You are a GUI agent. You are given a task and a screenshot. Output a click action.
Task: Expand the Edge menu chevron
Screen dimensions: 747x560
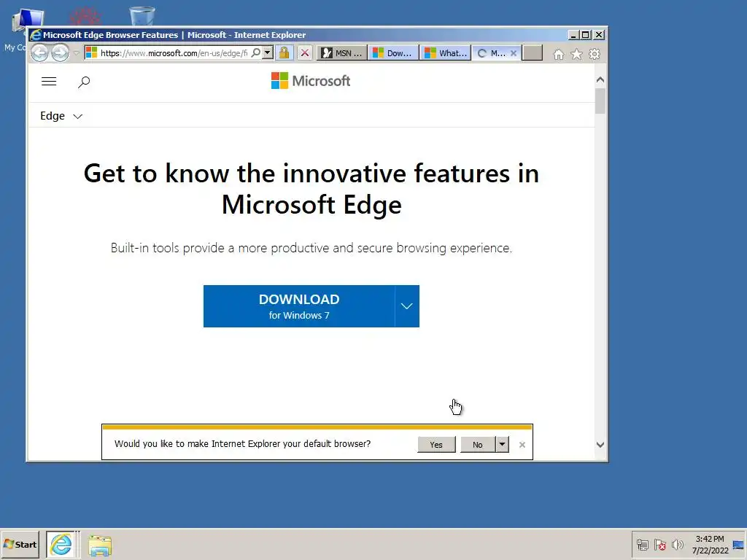[x=77, y=116]
